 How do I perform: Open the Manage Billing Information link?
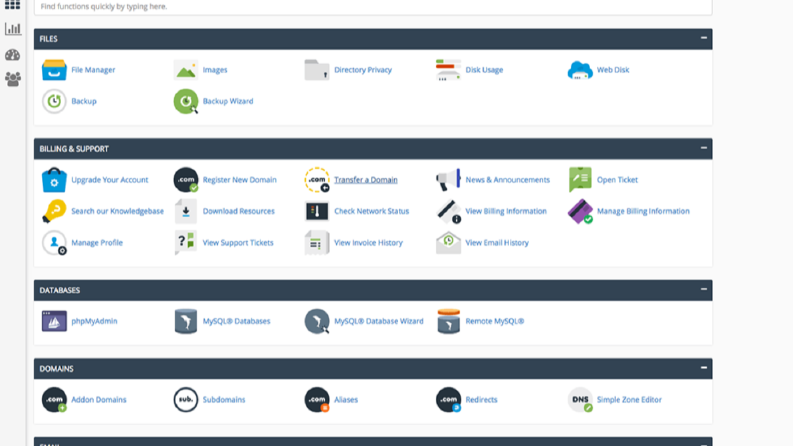pos(643,211)
